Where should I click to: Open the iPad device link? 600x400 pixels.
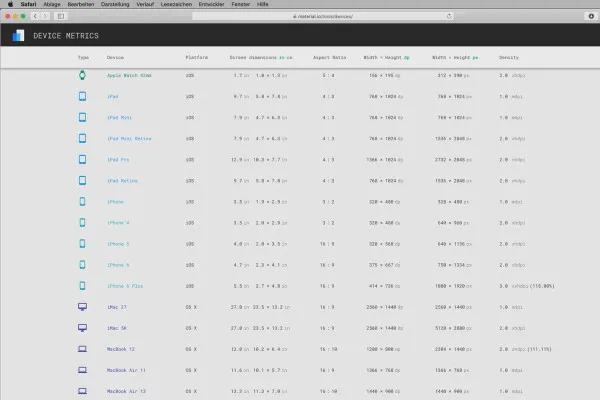(x=112, y=96)
